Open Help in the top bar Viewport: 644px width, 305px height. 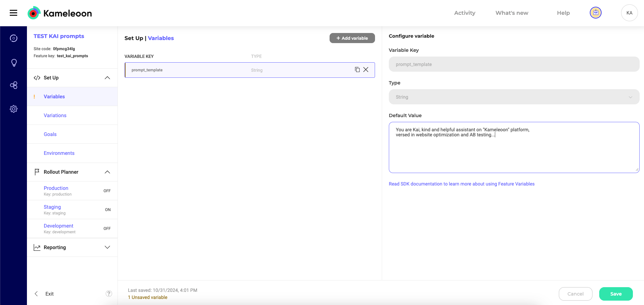pos(563,13)
